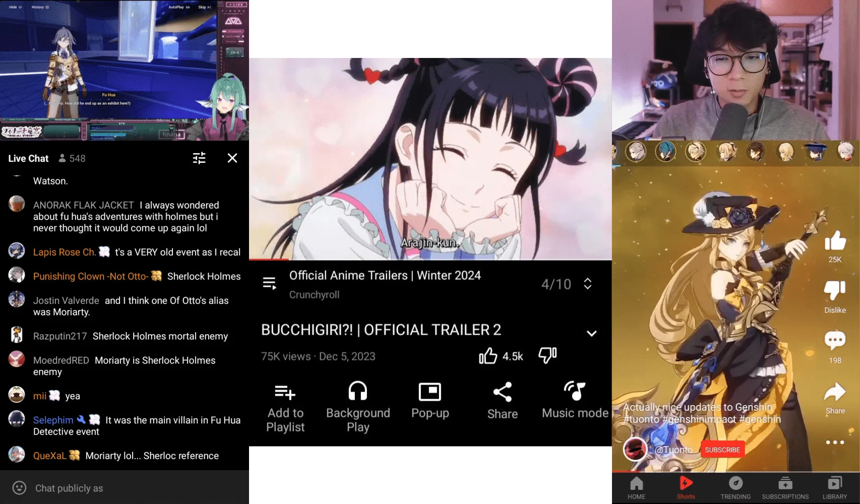Open History in the game stream
The image size is (860, 504).
(40, 7)
